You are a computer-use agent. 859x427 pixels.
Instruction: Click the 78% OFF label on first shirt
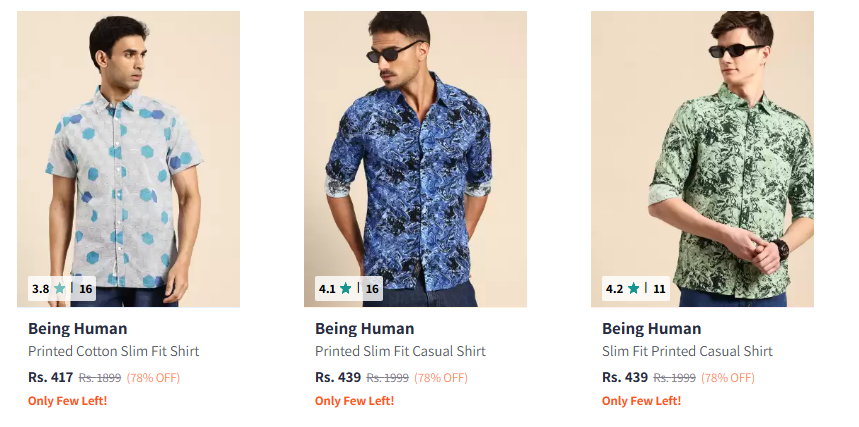tap(153, 378)
